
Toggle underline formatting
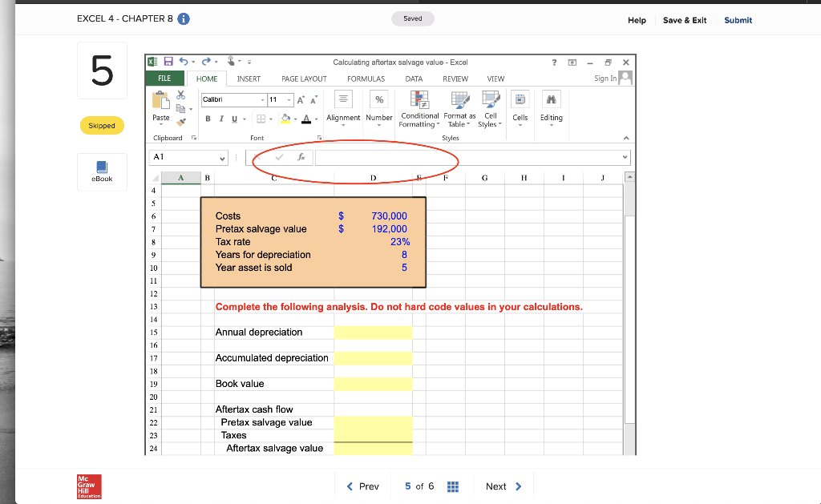(x=234, y=118)
